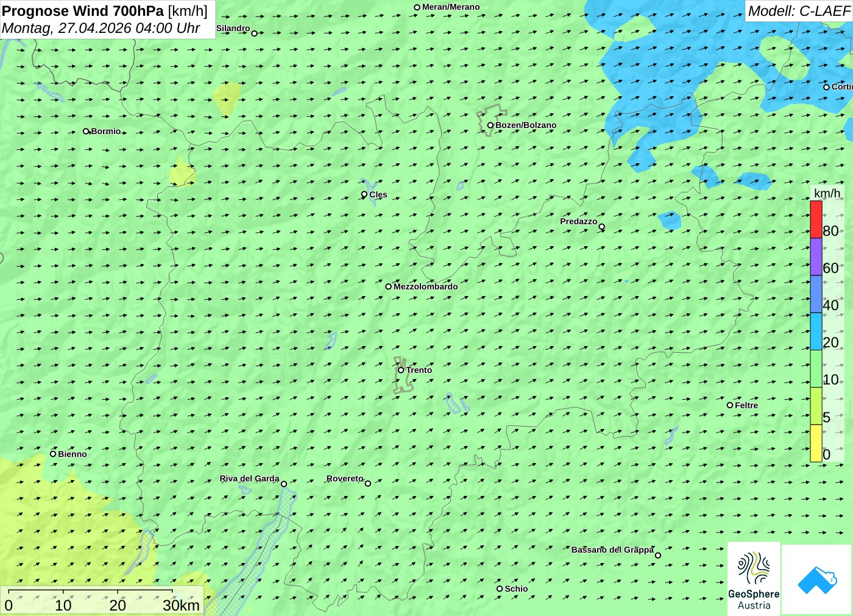
Task: Click the 'Bassano del Grappa' map label
Action: click(x=612, y=550)
